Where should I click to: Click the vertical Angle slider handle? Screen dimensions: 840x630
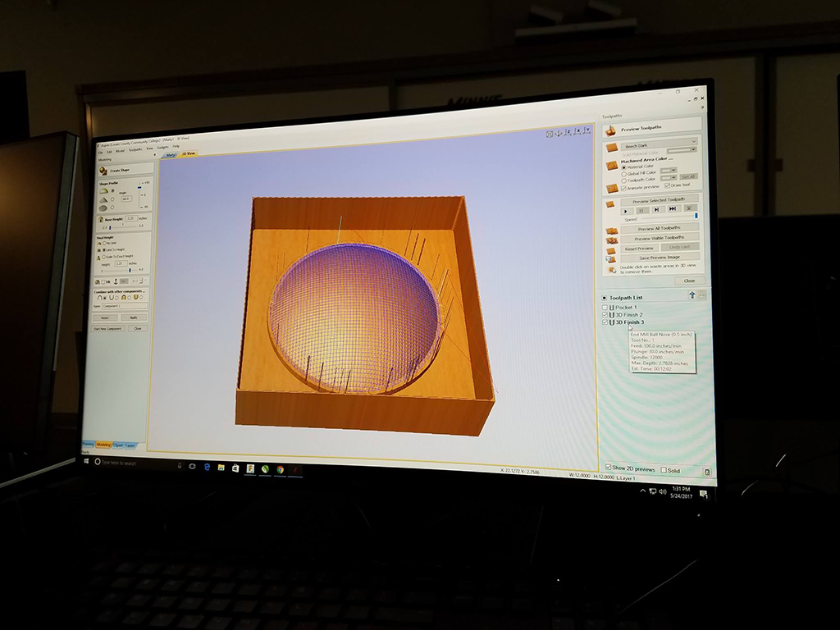(139, 188)
